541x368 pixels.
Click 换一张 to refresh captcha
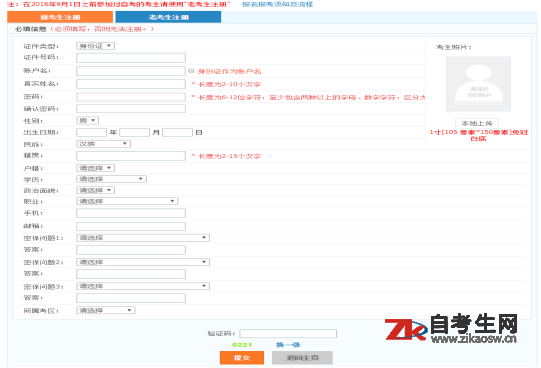pos(288,345)
